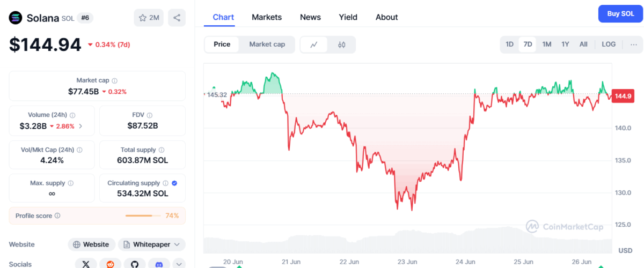The height and width of the screenshot is (268, 644).
Task: Switch chart to line chart view
Action: point(314,44)
